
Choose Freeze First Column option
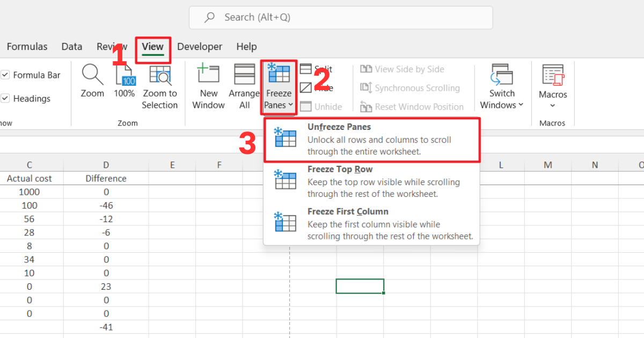point(371,224)
